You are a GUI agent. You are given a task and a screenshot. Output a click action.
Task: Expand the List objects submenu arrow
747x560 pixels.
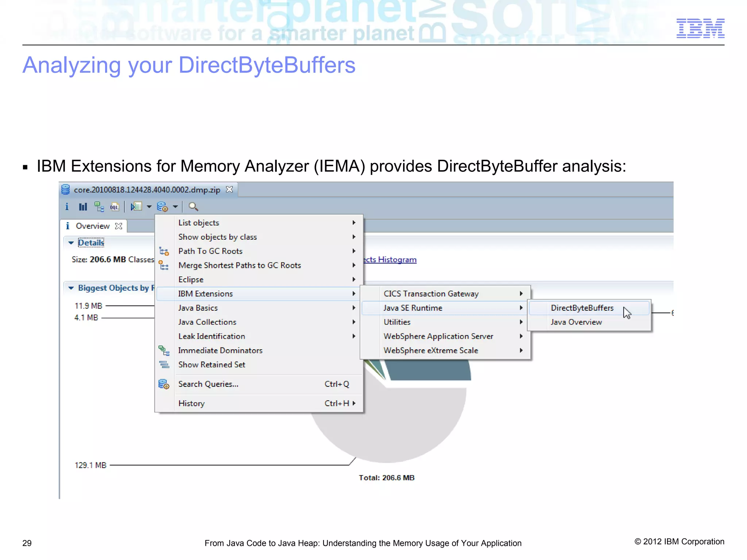tap(354, 223)
